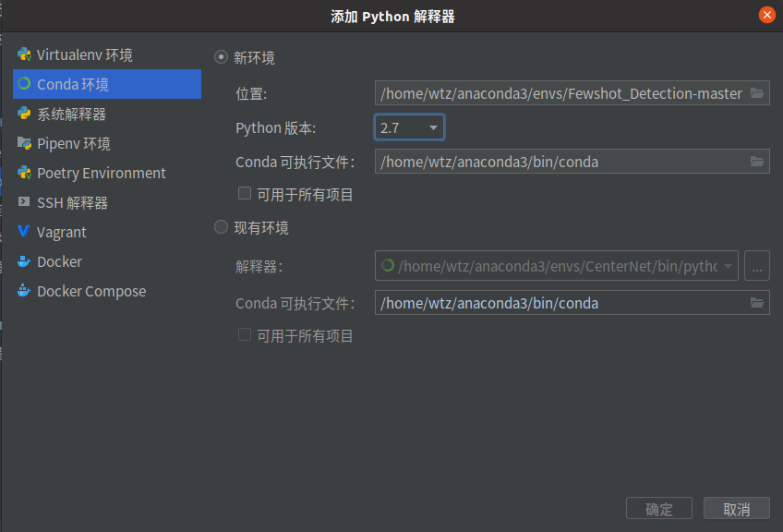Switch to 现有环境 option
This screenshot has width=783, height=532.
click(221, 226)
